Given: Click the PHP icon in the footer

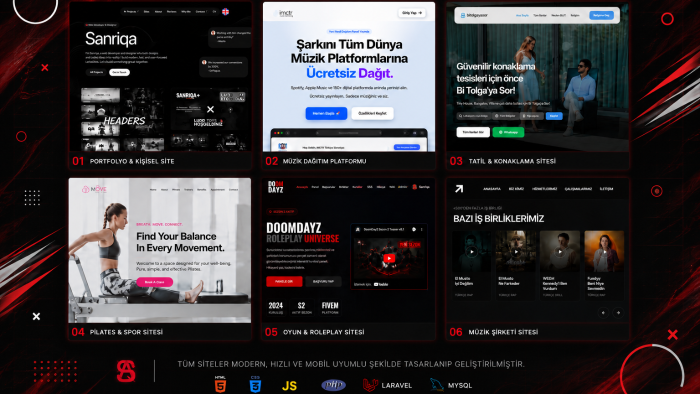Looking at the screenshot, I should click(x=333, y=385).
